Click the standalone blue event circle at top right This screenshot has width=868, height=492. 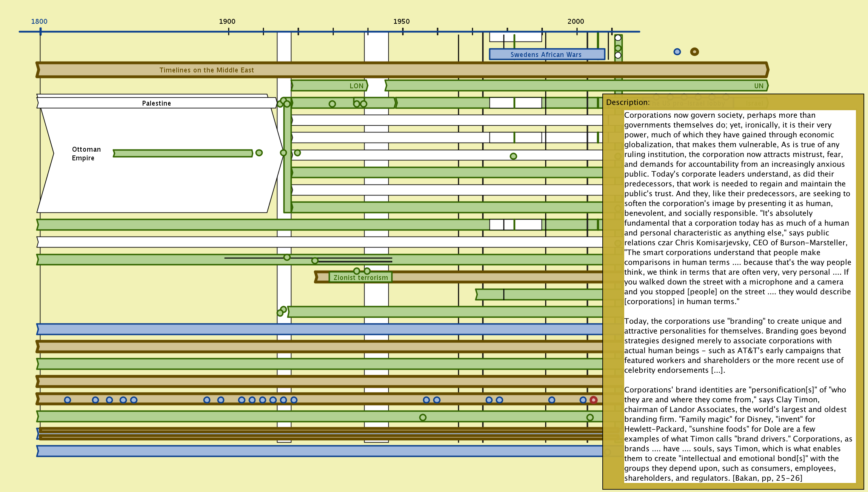[x=677, y=52]
